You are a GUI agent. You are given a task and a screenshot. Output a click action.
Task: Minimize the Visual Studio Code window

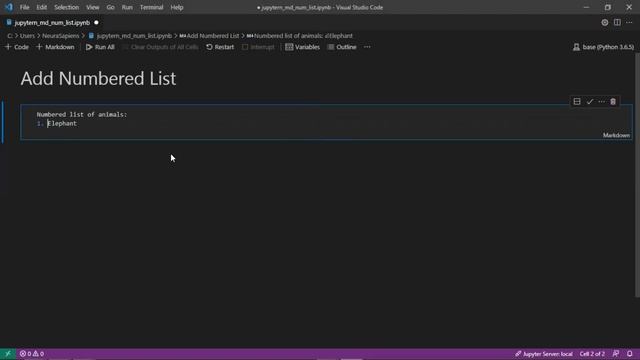click(587, 7)
